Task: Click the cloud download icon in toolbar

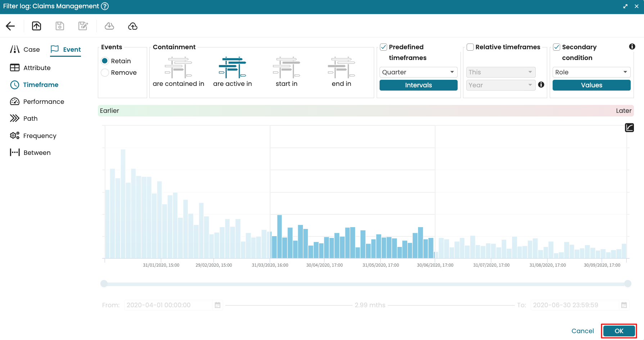Action: [x=109, y=26]
